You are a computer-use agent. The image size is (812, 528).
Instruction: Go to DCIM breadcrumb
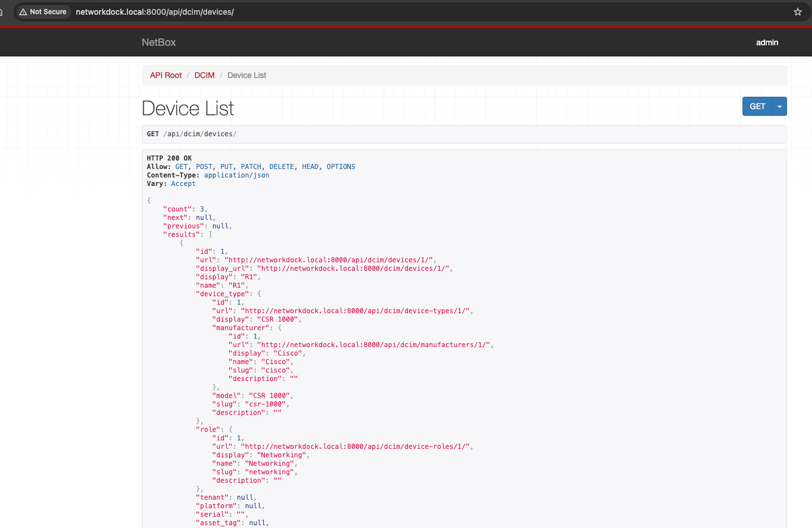[204, 75]
